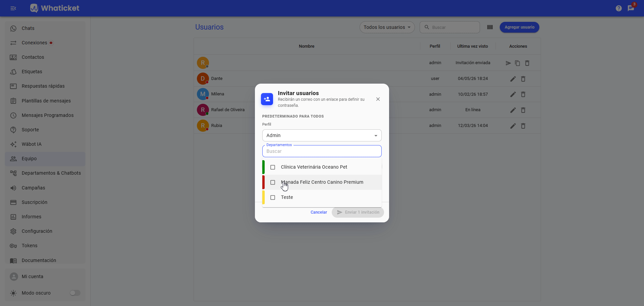
Task: Close the Invitar usuarios dialog
Action: pyautogui.click(x=378, y=99)
